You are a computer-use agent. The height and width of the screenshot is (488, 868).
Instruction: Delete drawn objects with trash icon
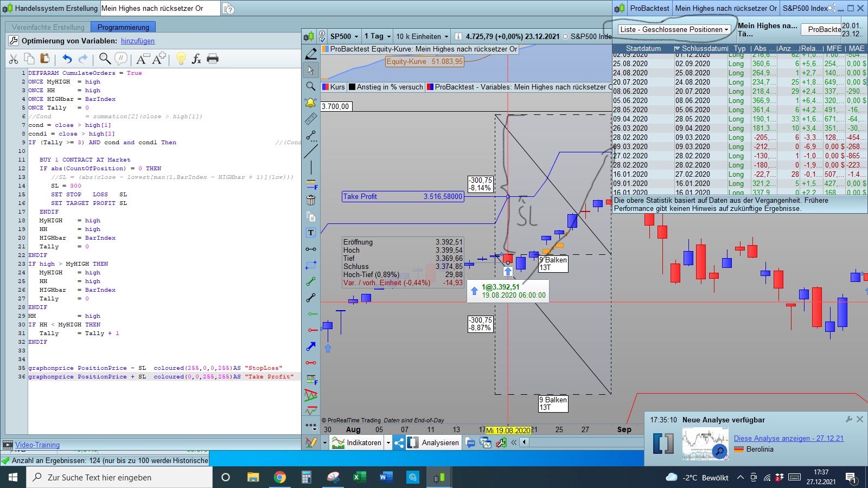tap(311, 200)
